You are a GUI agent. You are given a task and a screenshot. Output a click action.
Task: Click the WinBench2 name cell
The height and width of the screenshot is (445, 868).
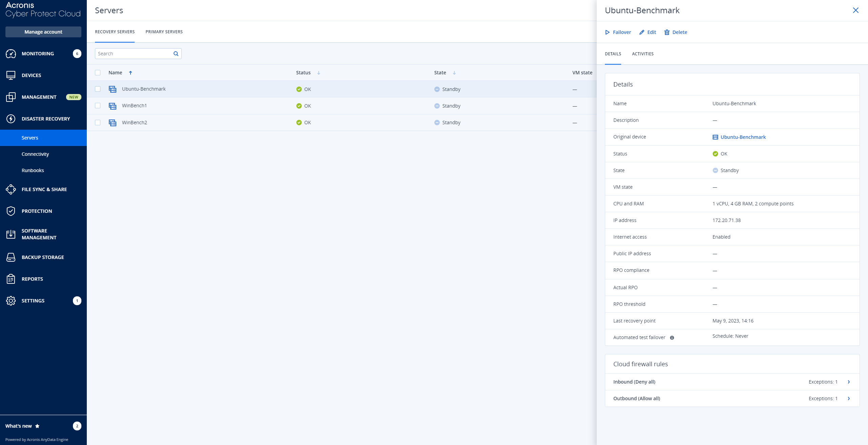pos(135,123)
